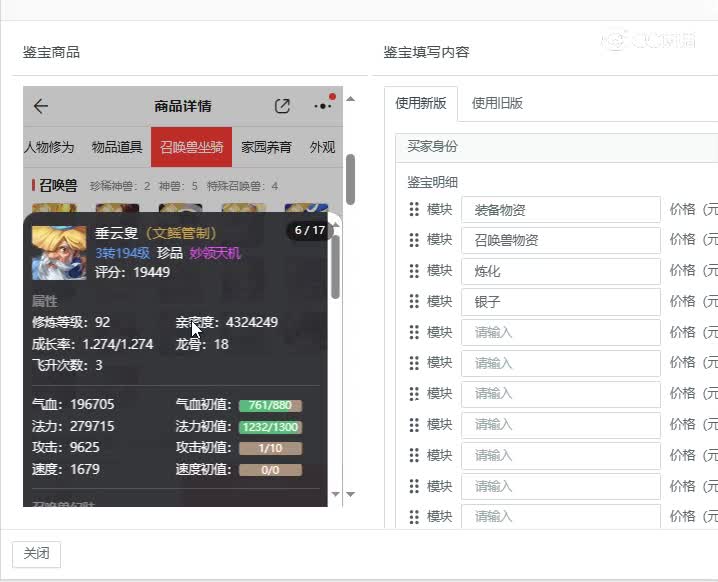Click the 法力初值 1232/1300 progress bar

(x=270, y=427)
